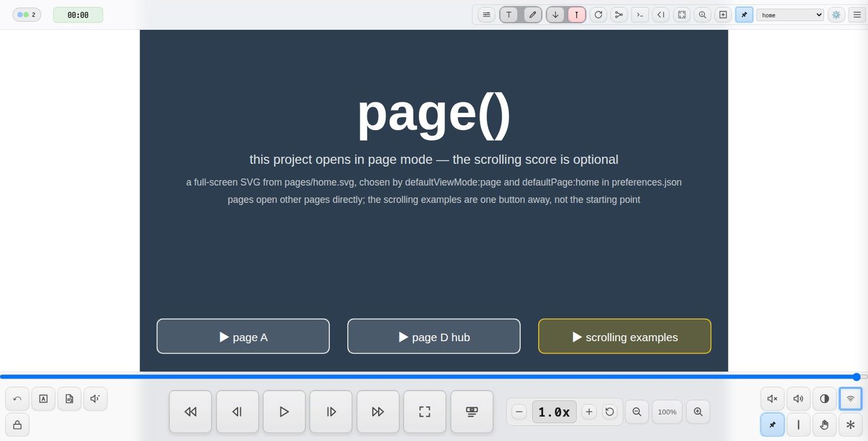Open the scrolling examples button

pos(624,336)
